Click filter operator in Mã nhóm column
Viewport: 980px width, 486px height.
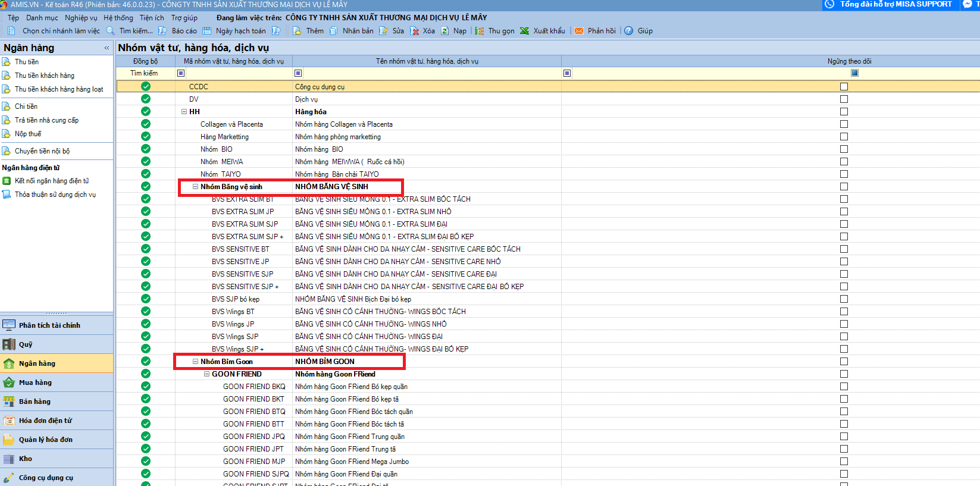tap(181, 73)
